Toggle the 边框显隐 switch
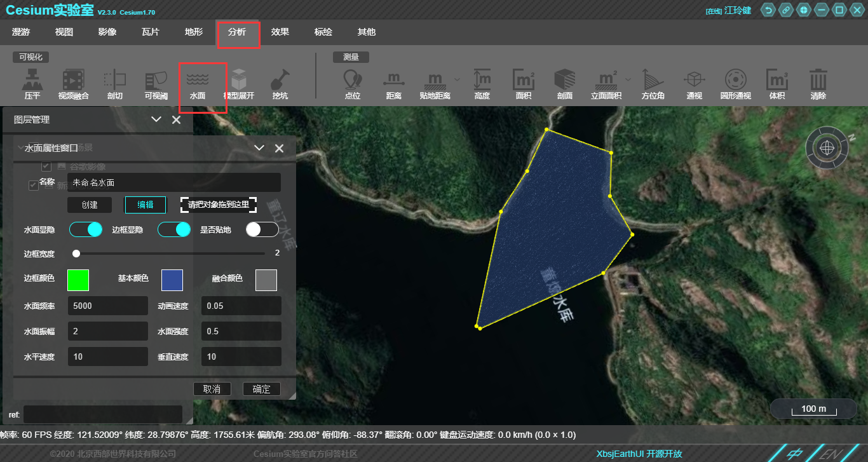The height and width of the screenshot is (462, 868). pyautogui.click(x=174, y=229)
